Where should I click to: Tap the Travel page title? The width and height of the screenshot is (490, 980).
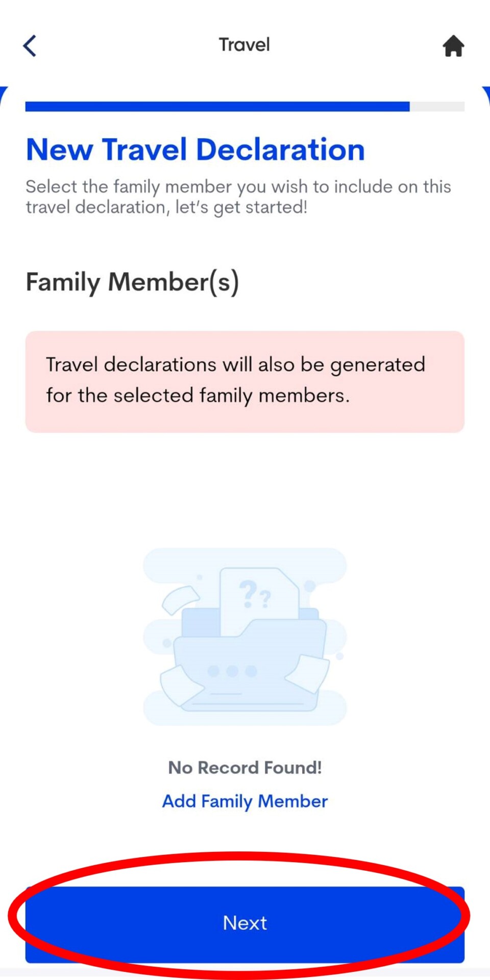click(x=244, y=45)
